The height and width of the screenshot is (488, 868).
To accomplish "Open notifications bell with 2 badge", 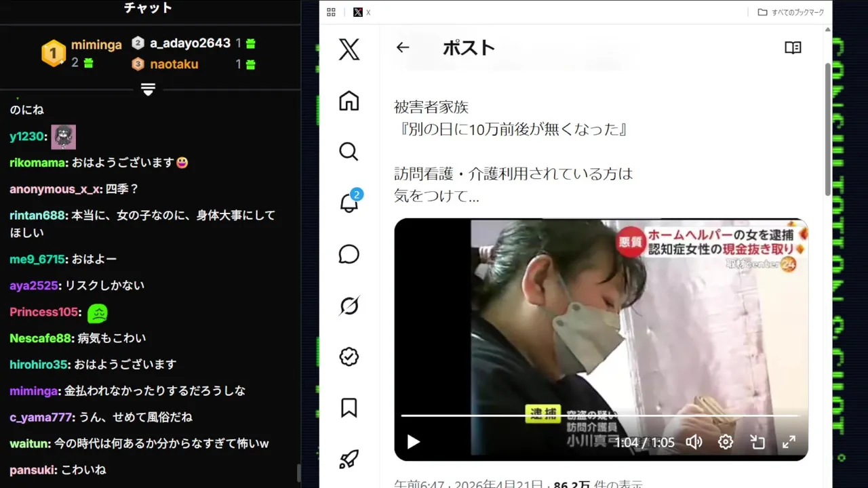I will (349, 202).
